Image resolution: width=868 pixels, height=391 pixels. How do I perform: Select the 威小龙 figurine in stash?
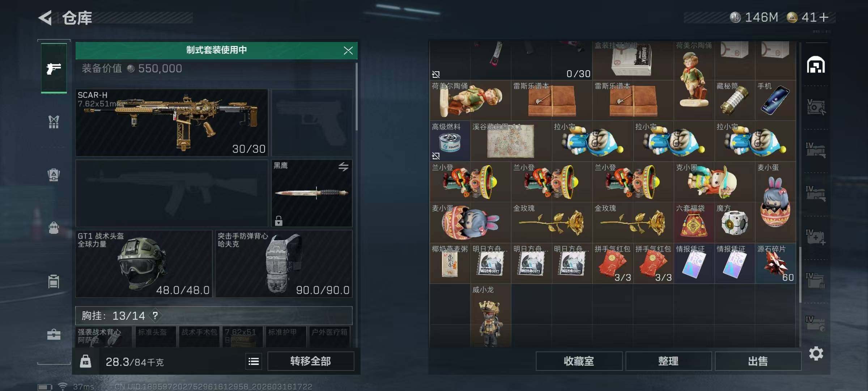pos(490,316)
